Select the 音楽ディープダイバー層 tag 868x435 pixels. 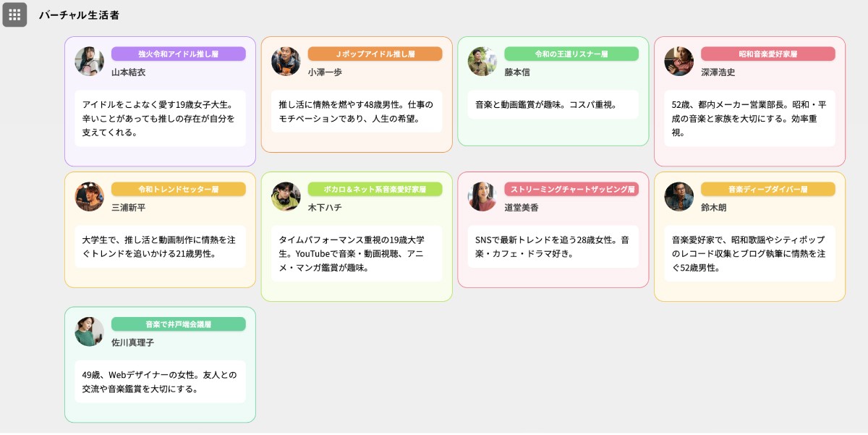pyautogui.click(x=768, y=189)
